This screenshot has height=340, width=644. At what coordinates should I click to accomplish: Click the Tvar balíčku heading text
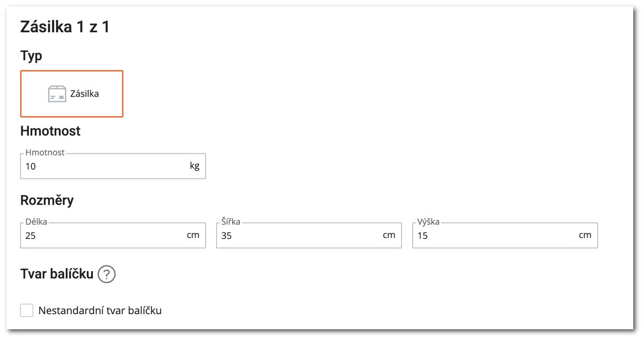[x=57, y=274]
